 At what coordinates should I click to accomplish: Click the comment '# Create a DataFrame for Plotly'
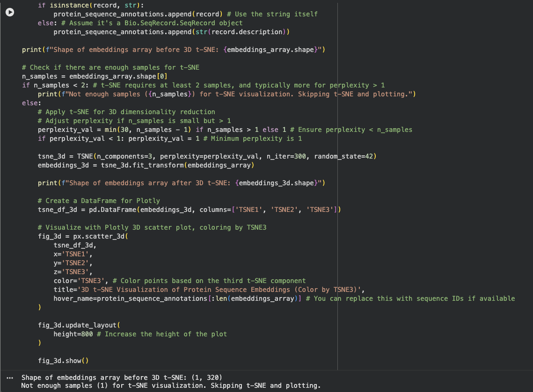[99, 201]
